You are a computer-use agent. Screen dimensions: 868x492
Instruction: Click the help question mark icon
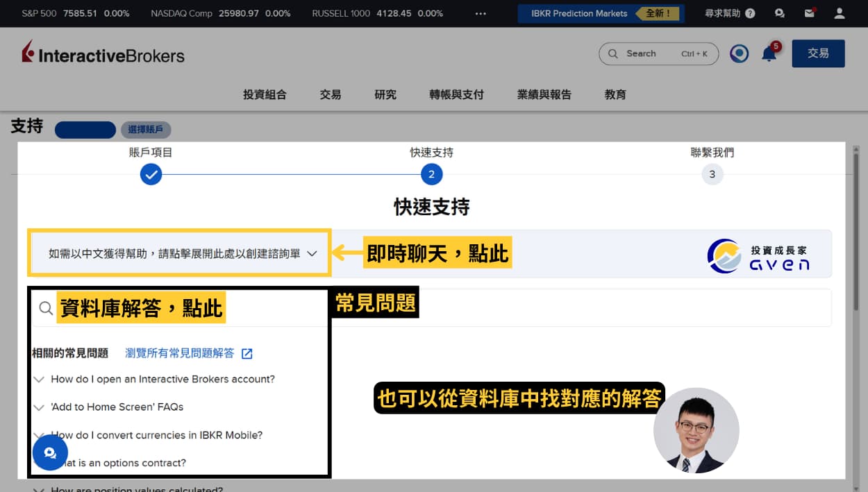click(750, 13)
